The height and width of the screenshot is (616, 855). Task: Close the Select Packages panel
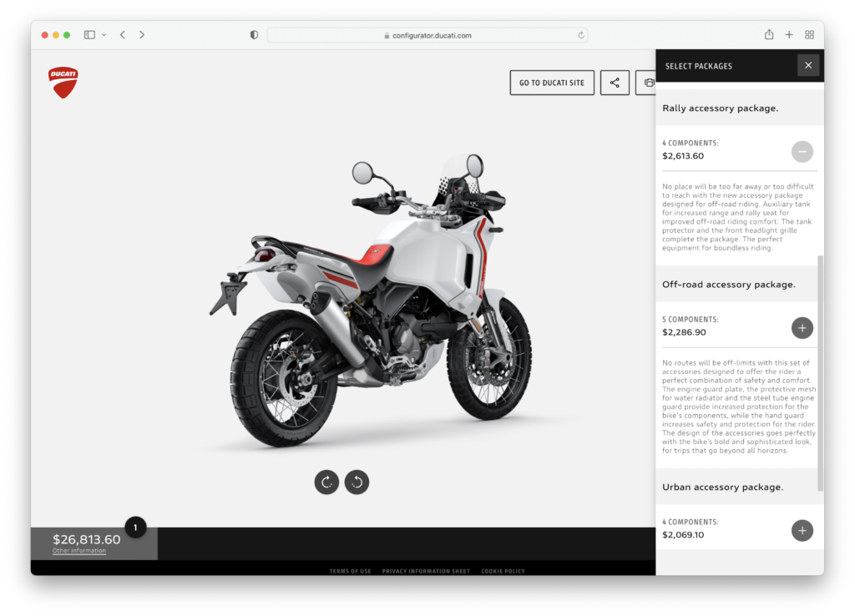pos(808,65)
